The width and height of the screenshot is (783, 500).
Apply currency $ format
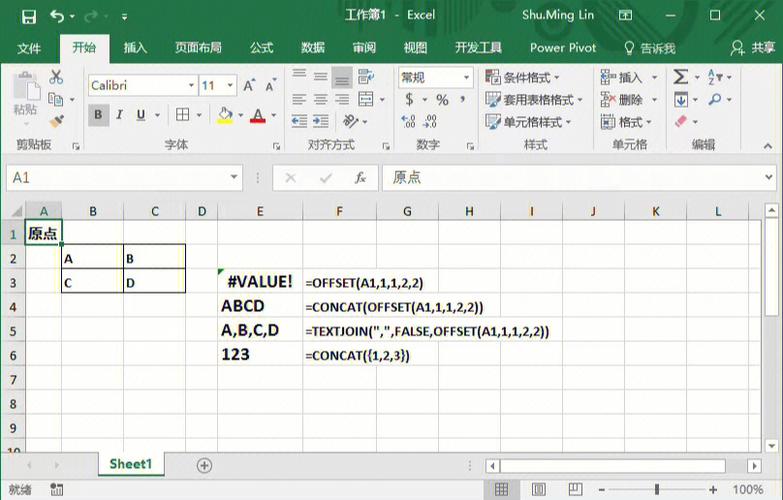click(409, 99)
